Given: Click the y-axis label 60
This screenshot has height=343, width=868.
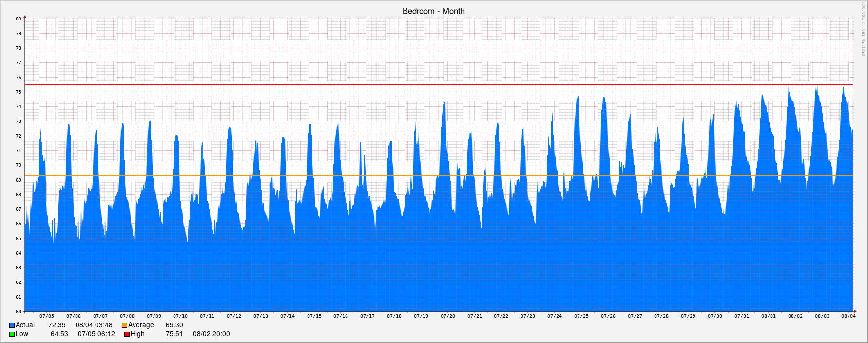Looking at the screenshot, I should click(19, 312).
